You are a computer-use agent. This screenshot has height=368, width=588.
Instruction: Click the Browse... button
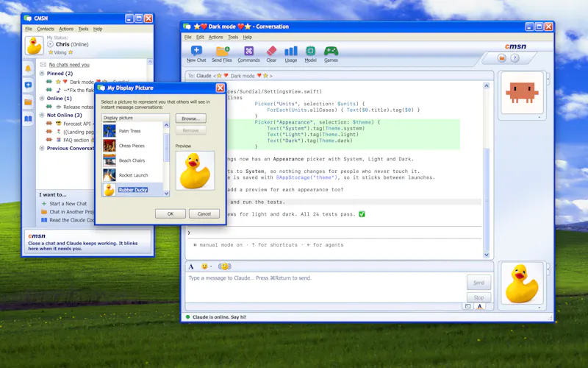191,118
